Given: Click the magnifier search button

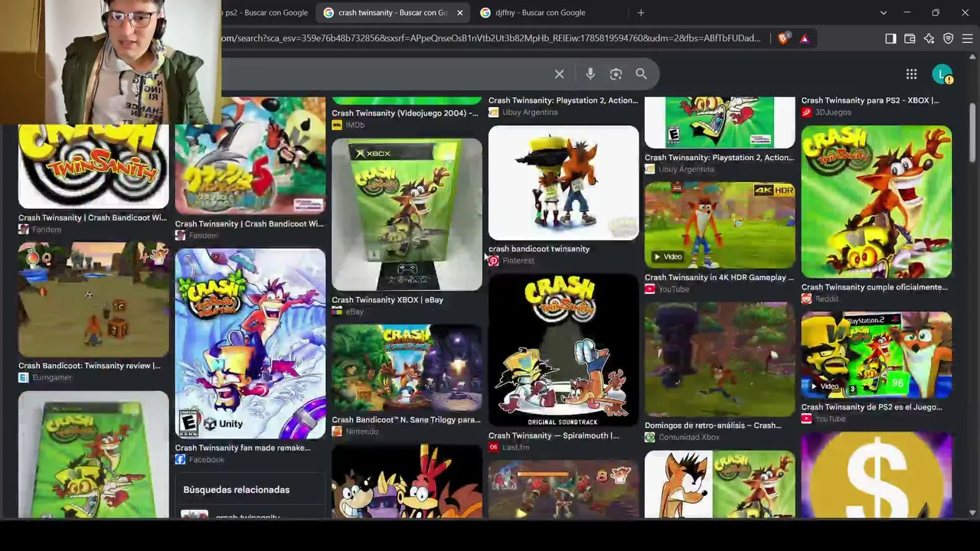Looking at the screenshot, I should (641, 74).
